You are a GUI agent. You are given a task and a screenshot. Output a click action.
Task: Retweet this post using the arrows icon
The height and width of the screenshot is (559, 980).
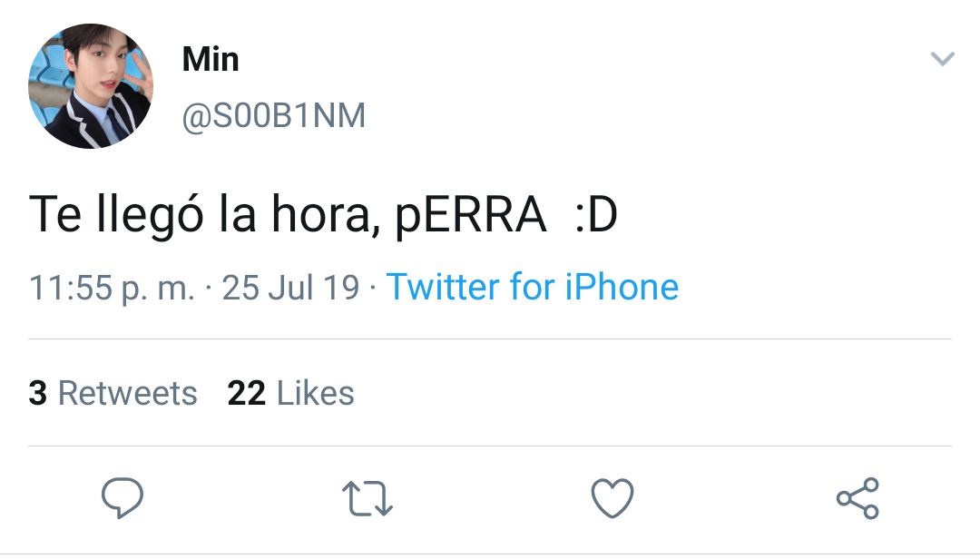coord(367,498)
